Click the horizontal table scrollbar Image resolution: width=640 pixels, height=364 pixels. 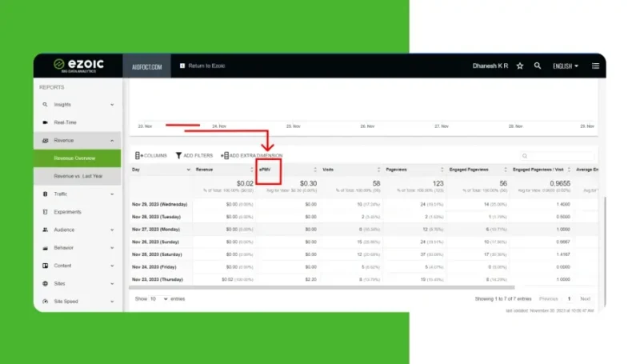click(322, 288)
